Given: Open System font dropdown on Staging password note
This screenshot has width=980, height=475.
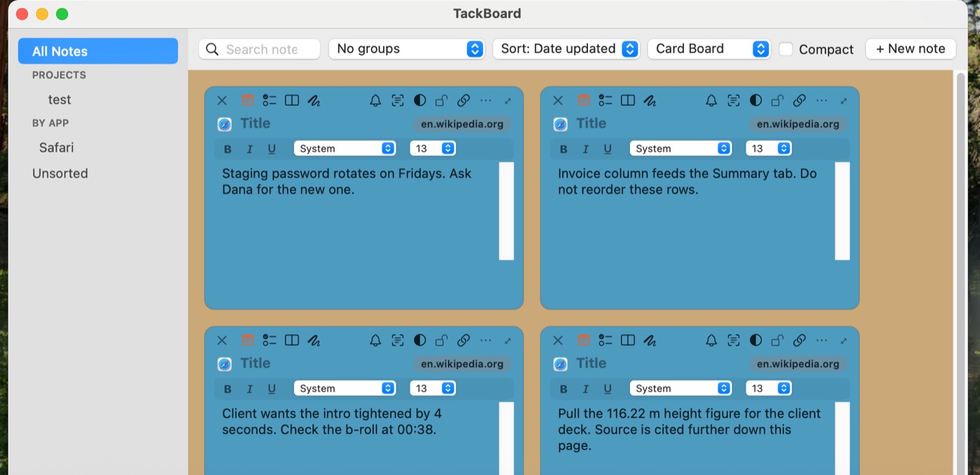Looking at the screenshot, I should (345, 149).
